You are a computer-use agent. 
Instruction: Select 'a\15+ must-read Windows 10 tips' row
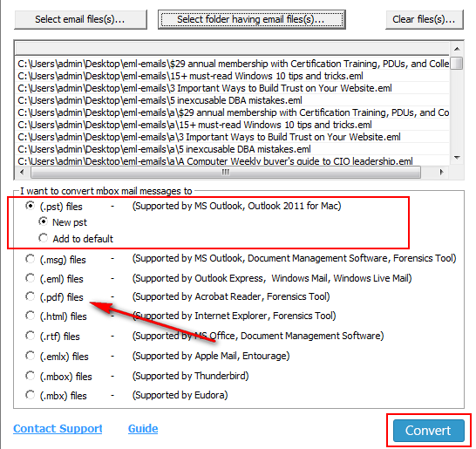coord(232,125)
